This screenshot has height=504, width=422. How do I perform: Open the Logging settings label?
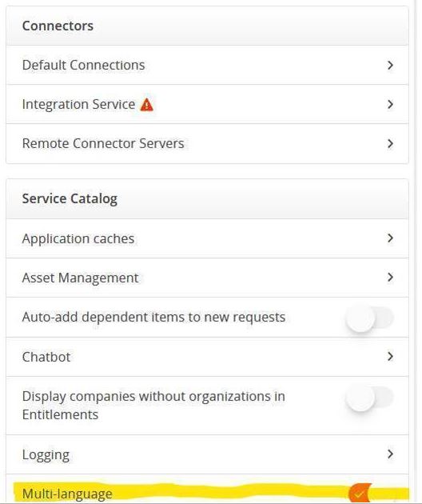[46, 455]
